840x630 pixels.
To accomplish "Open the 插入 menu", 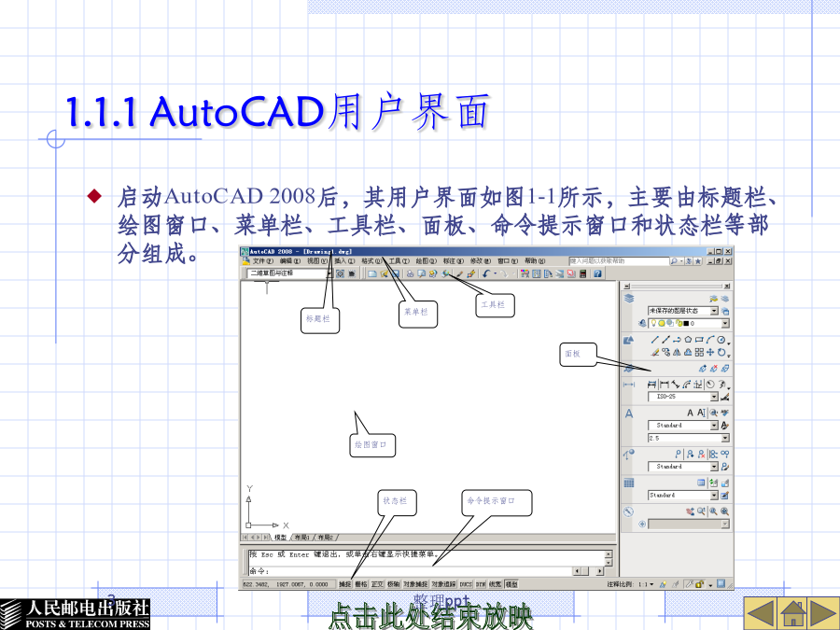I will (x=344, y=261).
